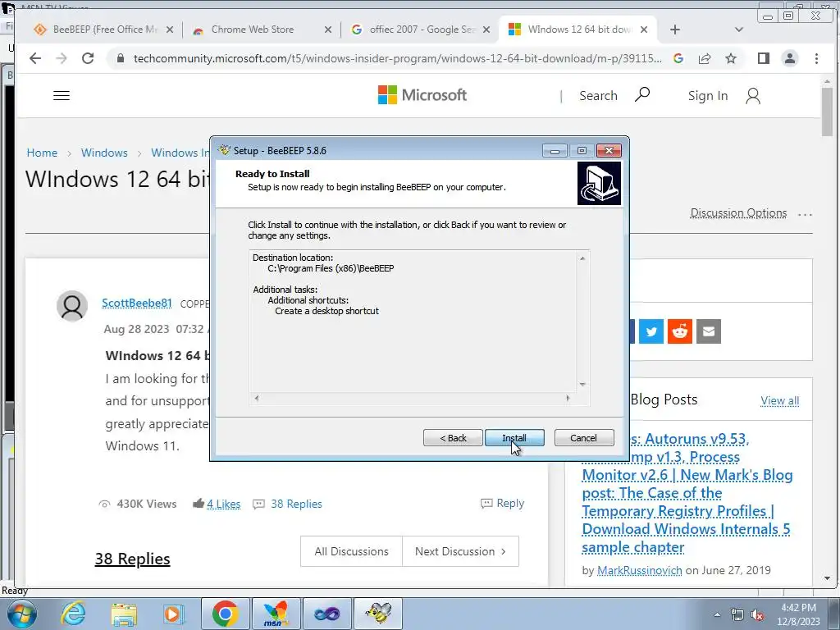This screenshot has height=630, width=840.
Task: Click View all blog posts
Action: click(x=779, y=400)
